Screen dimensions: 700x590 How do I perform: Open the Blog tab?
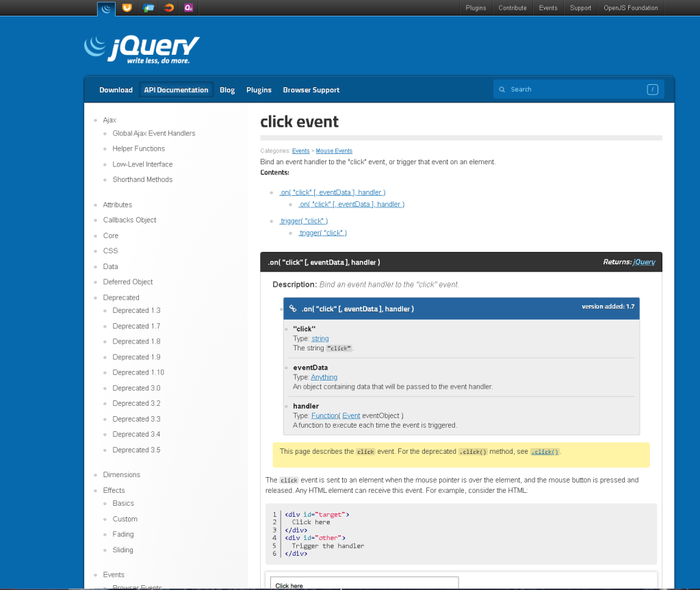pyautogui.click(x=226, y=90)
